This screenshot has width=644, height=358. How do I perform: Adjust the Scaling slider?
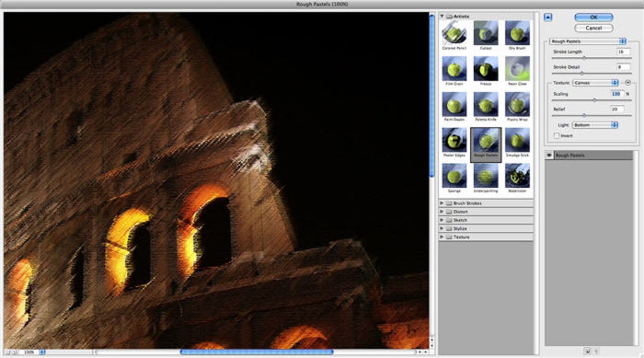click(x=594, y=100)
